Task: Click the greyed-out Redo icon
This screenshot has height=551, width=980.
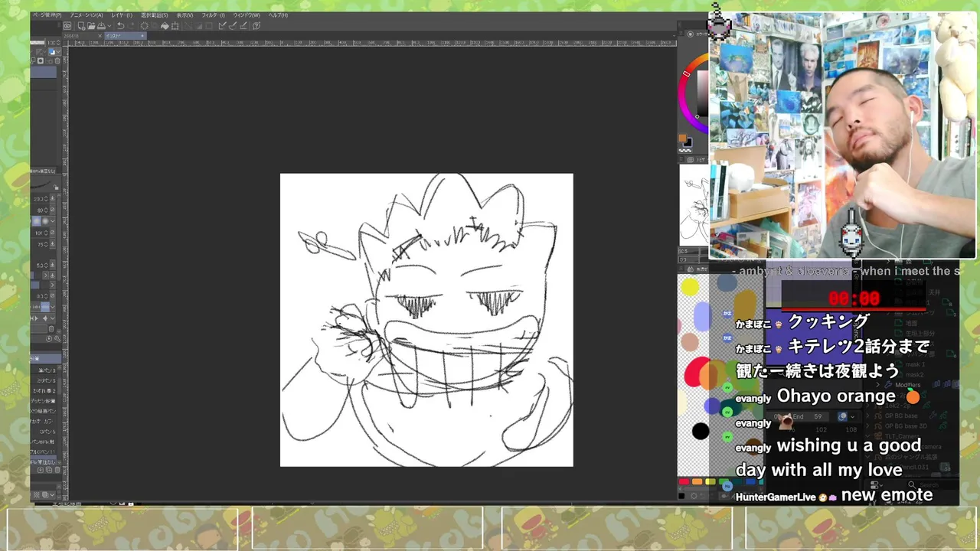Action: point(131,26)
